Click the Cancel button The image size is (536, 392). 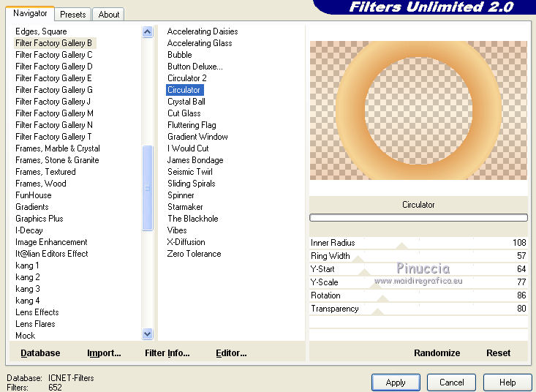[x=452, y=382]
